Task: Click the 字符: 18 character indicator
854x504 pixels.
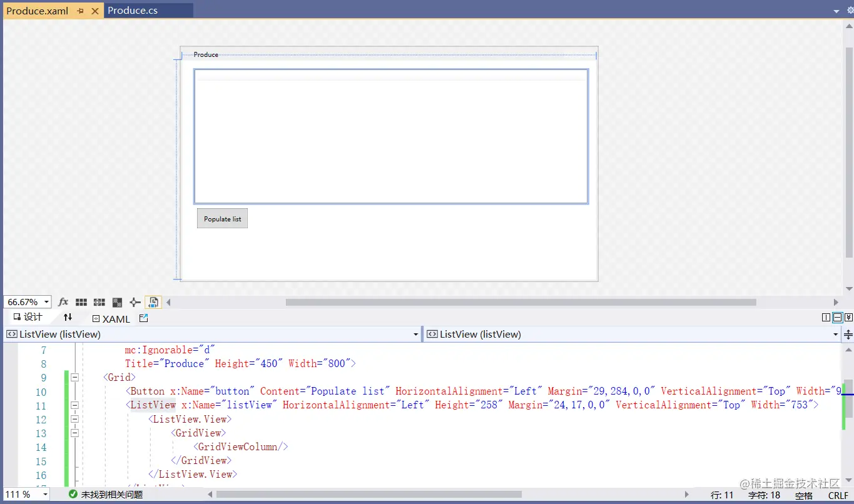Action: pos(765,495)
